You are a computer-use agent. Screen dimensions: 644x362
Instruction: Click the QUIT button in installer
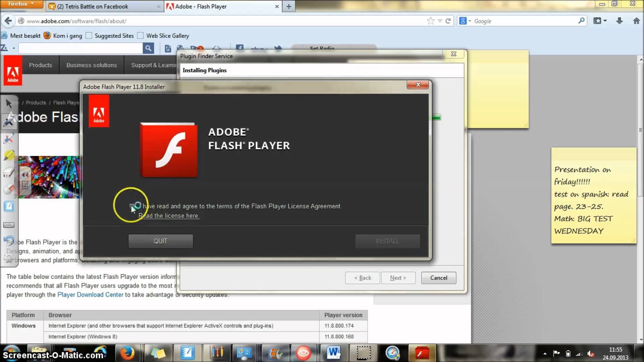click(161, 241)
